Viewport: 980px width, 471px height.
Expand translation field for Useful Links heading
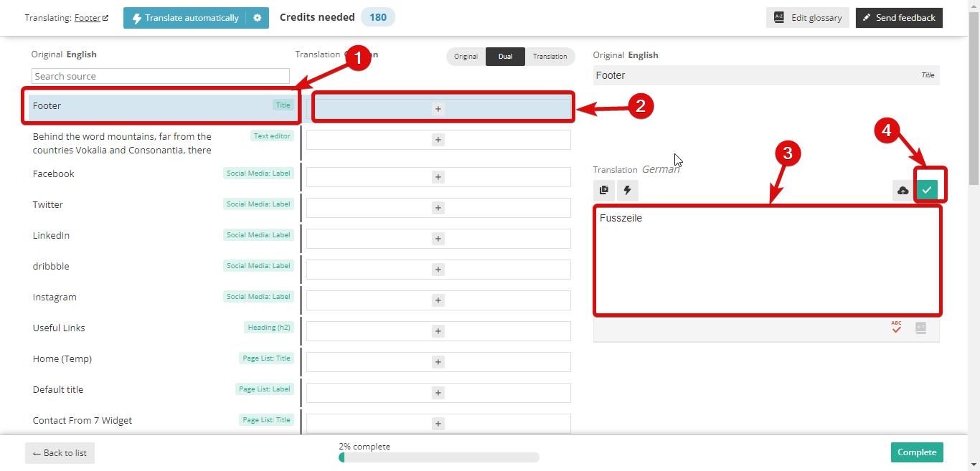click(x=438, y=330)
